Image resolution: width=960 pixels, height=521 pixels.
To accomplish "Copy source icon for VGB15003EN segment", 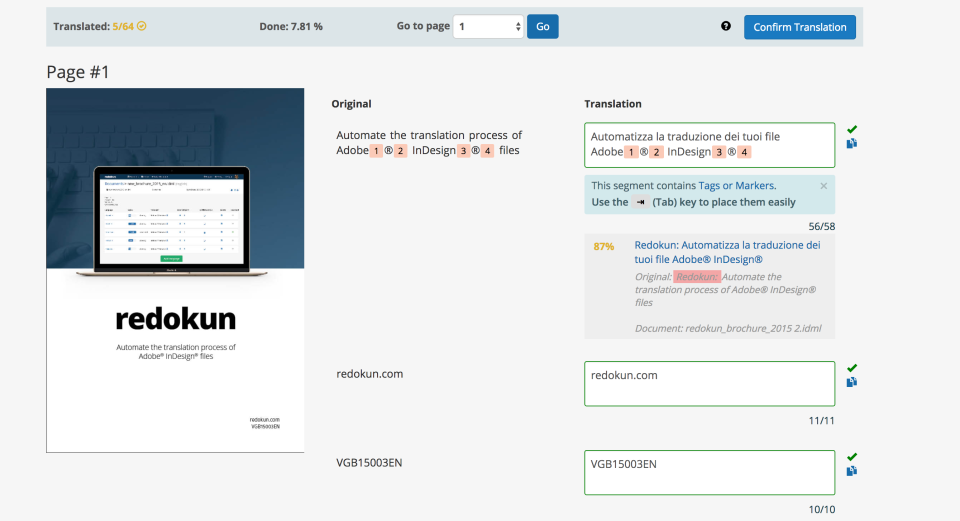I will pos(852,471).
